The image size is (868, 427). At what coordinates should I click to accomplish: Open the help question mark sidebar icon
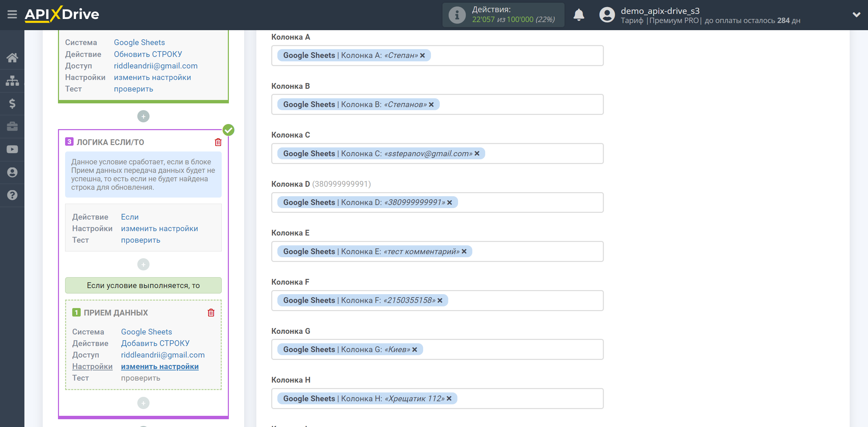point(12,195)
